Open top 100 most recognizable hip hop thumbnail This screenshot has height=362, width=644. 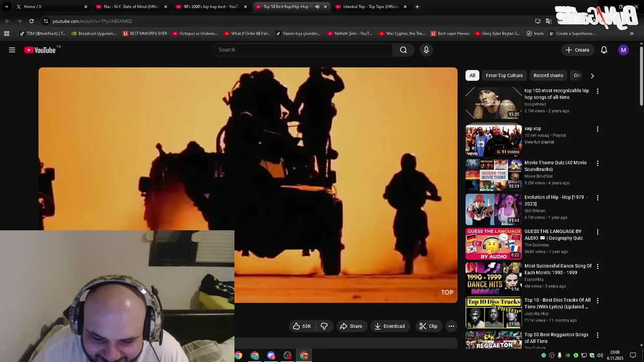tap(494, 103)
